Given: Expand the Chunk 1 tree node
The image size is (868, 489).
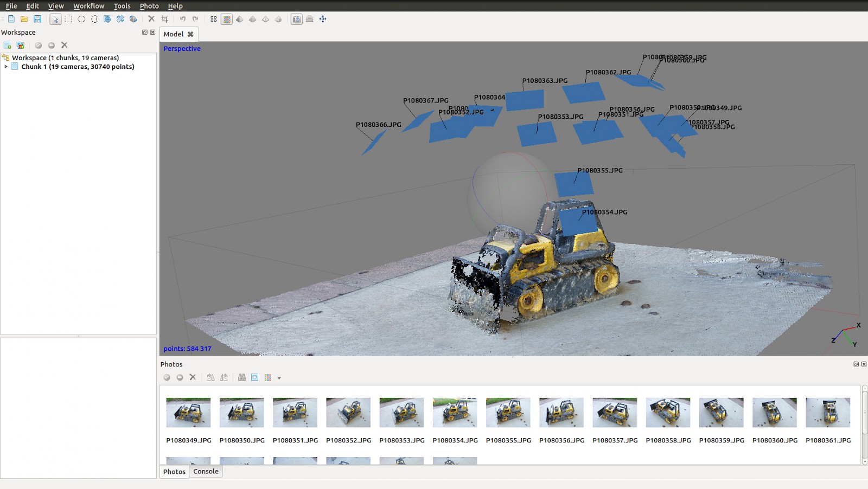Looking at the screenshot, I should pos(5,66).
